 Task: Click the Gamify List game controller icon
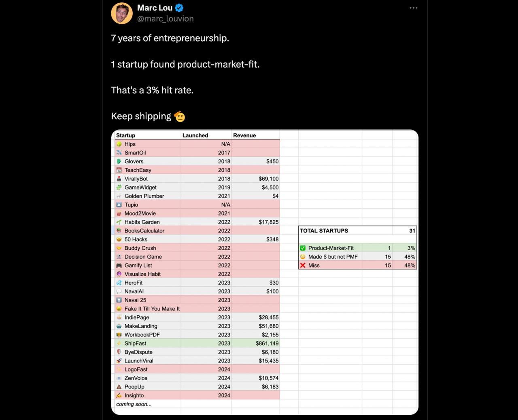coord(119,266)
